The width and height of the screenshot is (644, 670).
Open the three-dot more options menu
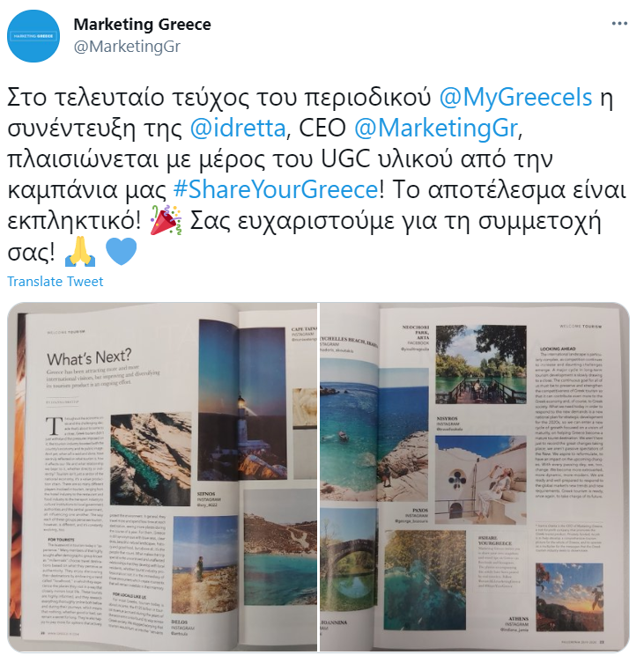point(619,24)
